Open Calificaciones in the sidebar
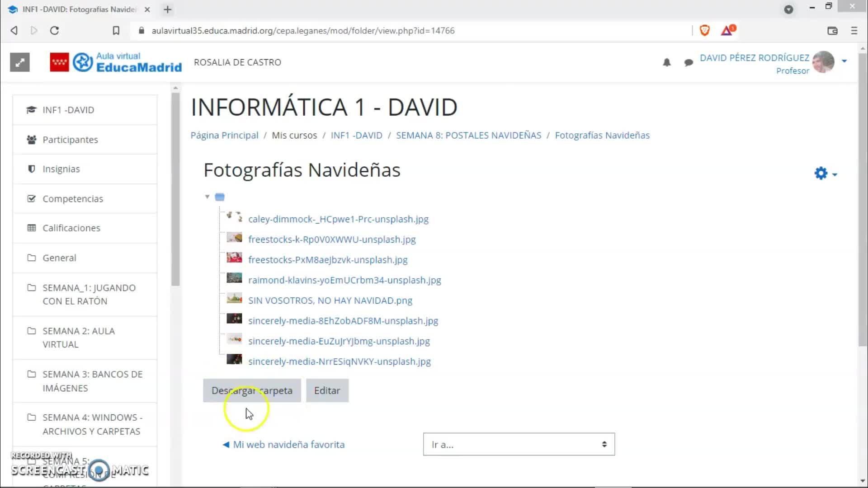868x488 pixels. 71,228
